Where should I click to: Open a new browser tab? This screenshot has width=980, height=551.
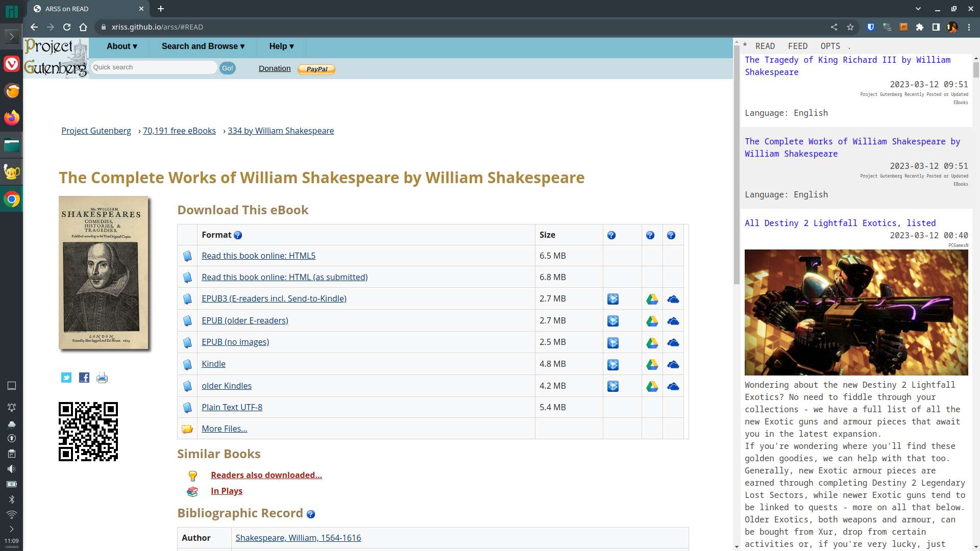(x=161, y=9)
